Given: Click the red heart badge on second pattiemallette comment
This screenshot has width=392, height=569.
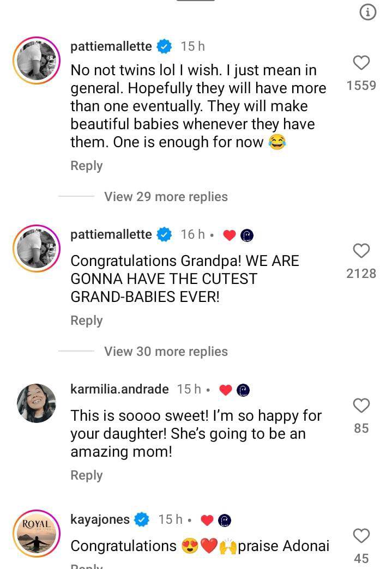Looking at the screenshot, I should click(x=230, y=235).
